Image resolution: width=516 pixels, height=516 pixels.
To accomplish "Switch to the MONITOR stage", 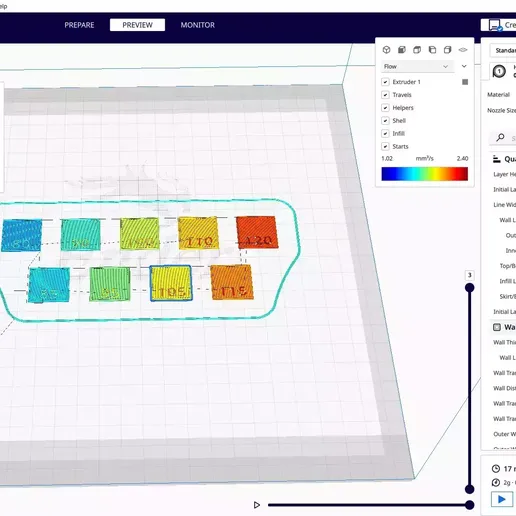I will (198, 25).
